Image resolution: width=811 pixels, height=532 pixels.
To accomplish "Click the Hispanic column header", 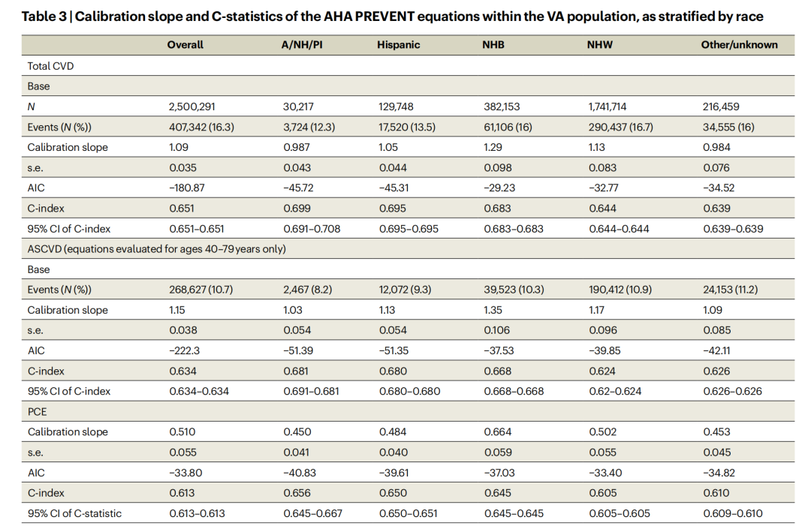I will 398,45.
